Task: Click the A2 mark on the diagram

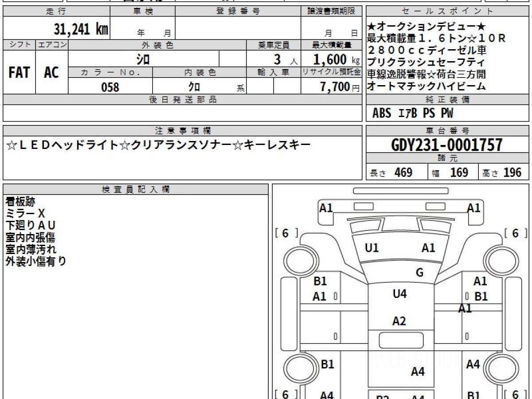Action: (x=399, y=321)
